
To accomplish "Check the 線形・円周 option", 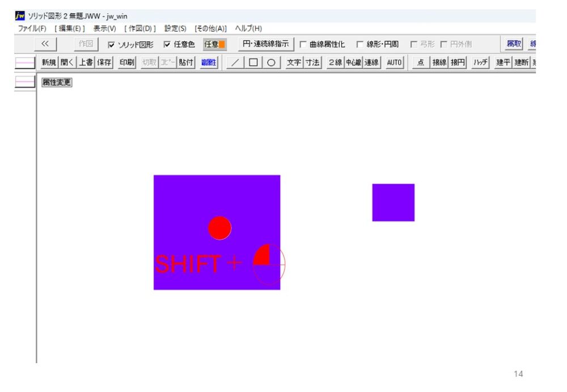I will [360, 45].
